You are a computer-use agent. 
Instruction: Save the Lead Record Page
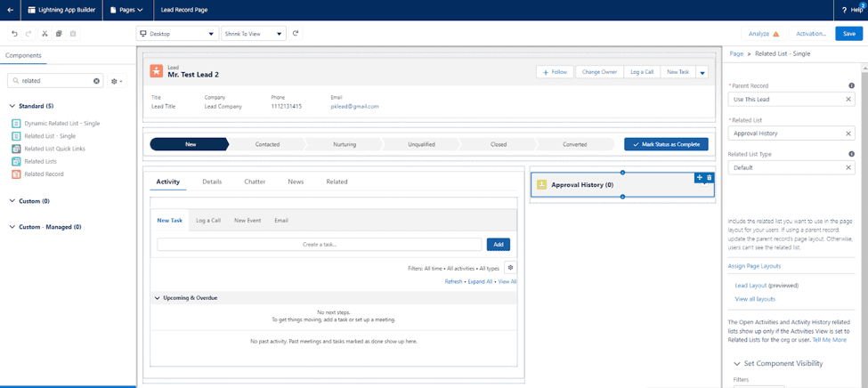click(849, 34)
